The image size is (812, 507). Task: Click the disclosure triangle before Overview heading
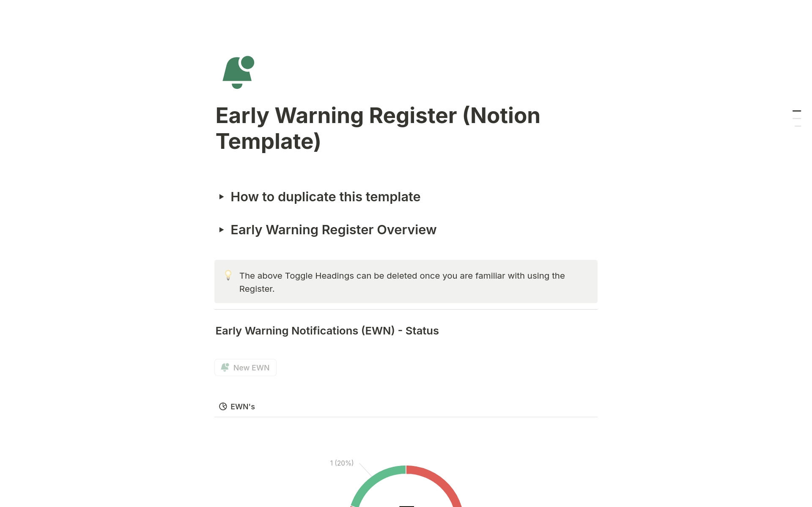pos(222,230)
